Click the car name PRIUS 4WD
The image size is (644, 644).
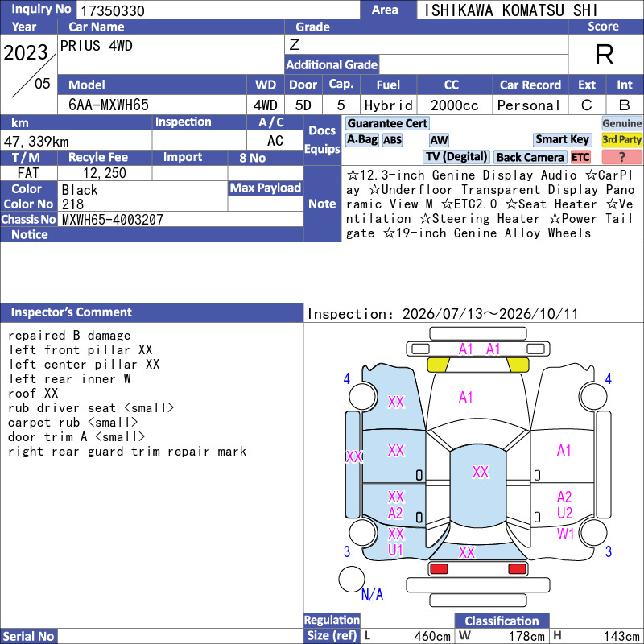[x=96, y=46]
